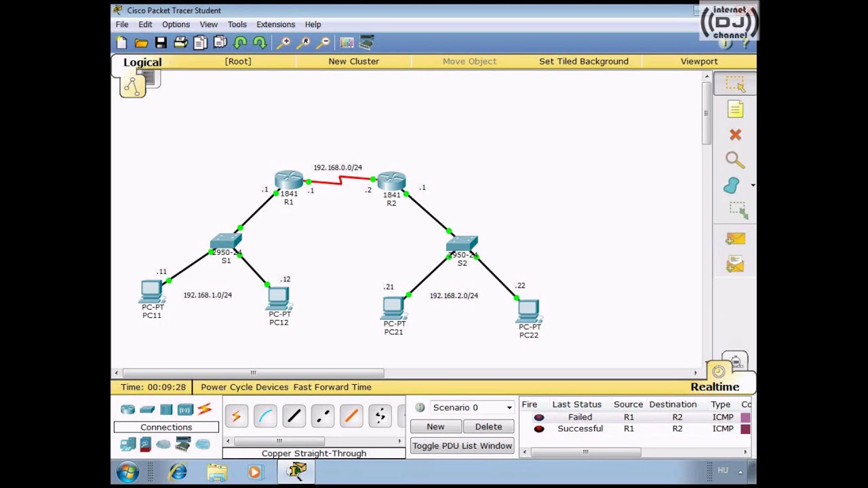This screenshot has height=488, width=868.
Task: Choose the Add Simple PDU envelope tool
Action: 735,239
